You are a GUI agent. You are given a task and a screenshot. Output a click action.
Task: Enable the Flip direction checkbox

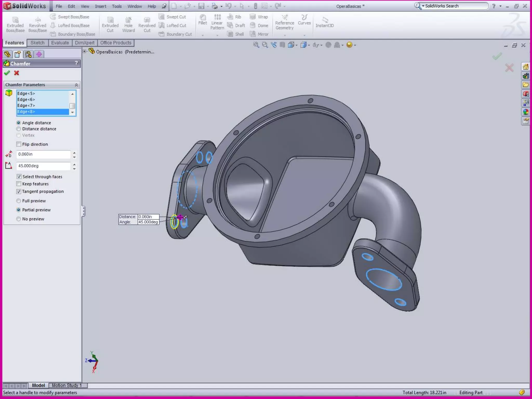point(19,144)
